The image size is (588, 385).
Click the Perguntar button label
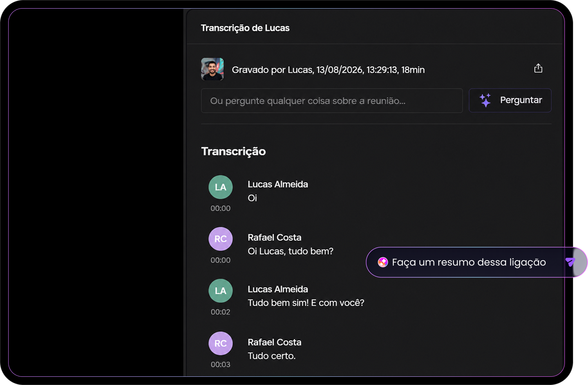[x=521, y=100]
